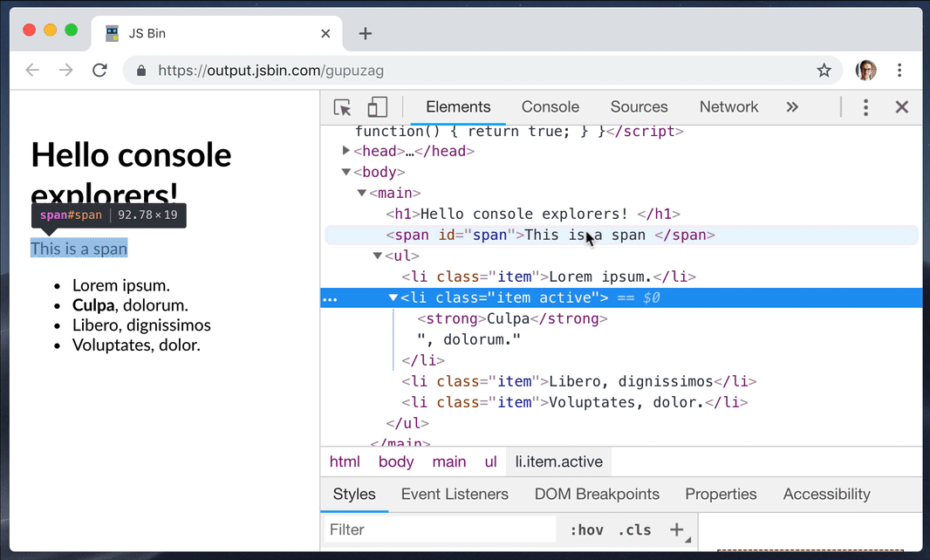Open ellipsis actions on selected li row
This screenshot has height=560, width=930.
tap(330, 298)
